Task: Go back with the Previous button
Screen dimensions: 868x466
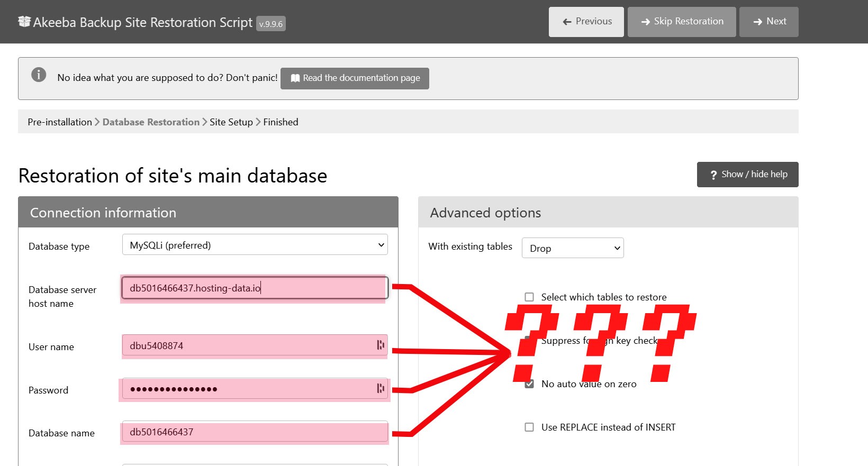Action: point(586,22)
